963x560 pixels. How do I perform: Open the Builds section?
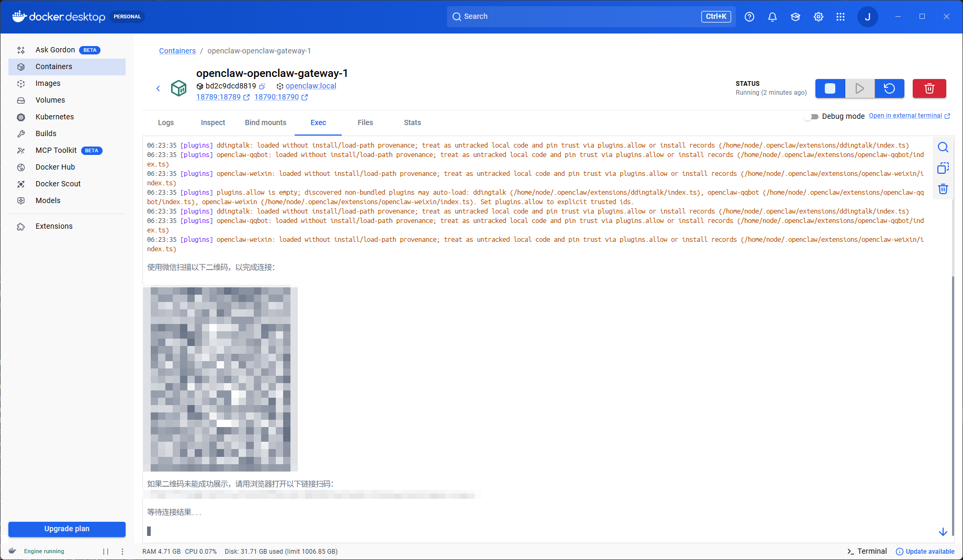click(x=67, y=133)
